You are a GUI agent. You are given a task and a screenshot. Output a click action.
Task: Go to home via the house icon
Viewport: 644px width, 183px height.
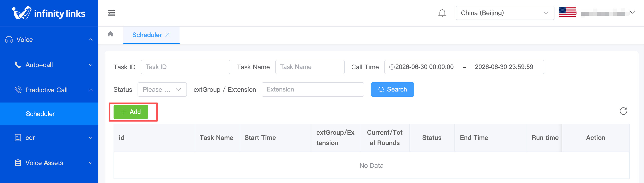(x=110, y=34)
